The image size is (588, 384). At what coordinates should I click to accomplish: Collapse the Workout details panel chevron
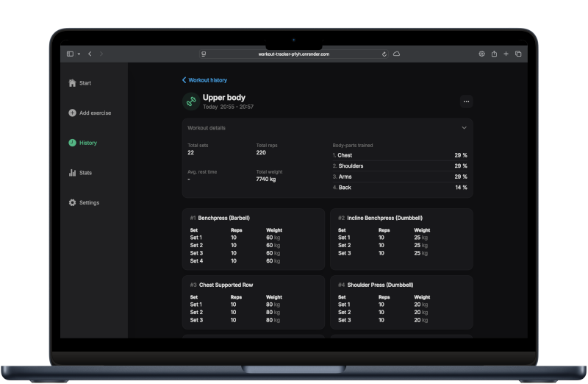pyautogui.click(x=465, y=128)
